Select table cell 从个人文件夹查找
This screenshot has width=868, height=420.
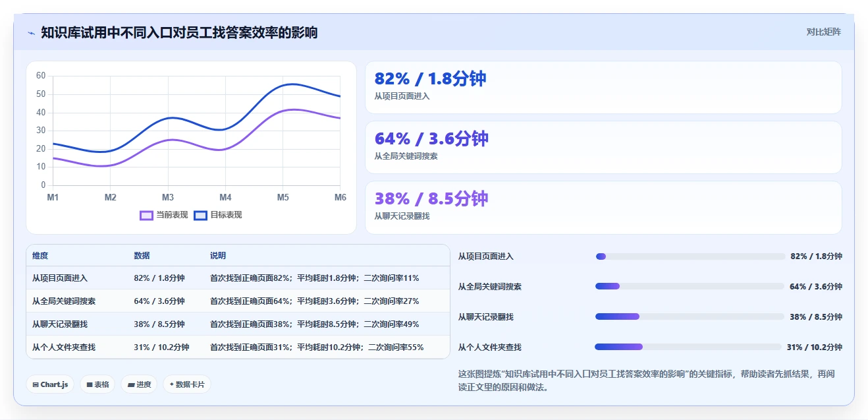[64, 347]
